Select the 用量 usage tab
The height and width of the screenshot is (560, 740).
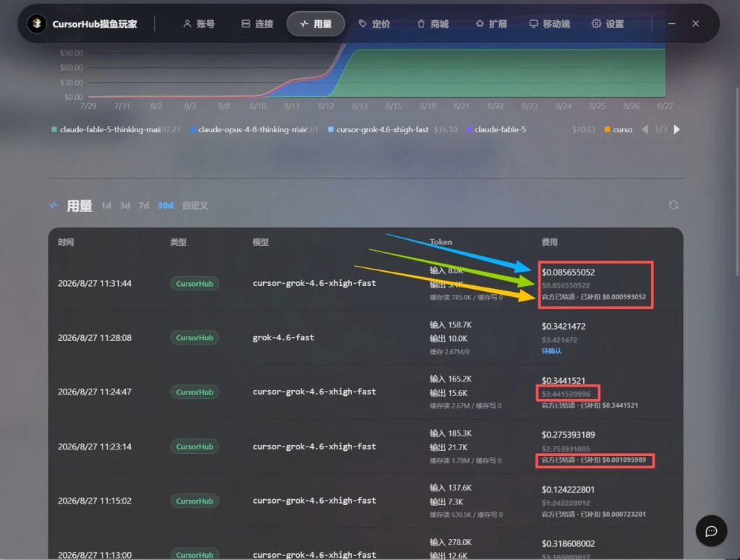pos(316,24)
